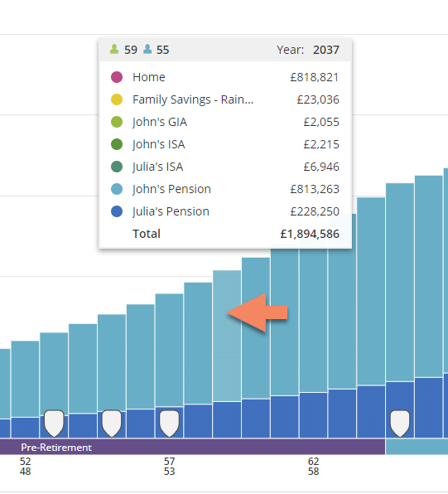This screenshot has width=448, height=494.
Task: Click the value £2,055
Action: 321,122
